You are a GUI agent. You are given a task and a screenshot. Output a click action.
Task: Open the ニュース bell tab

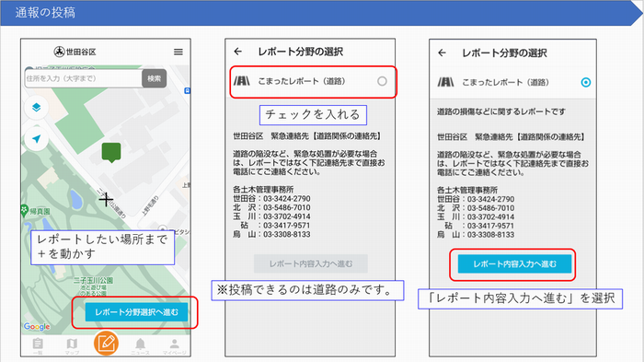tap(140, 345)
